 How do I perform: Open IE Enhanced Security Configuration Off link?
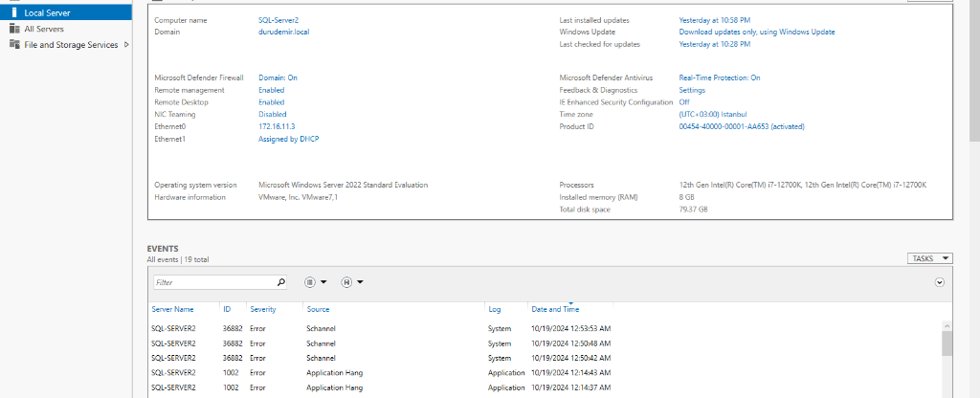684,101
